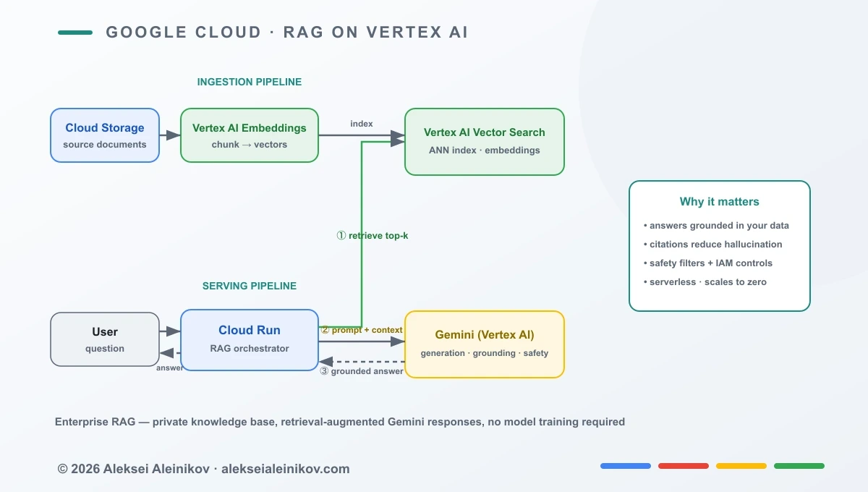
Task: Click the Cloud Run RAG orchestrator box
Action: (250, 340)
